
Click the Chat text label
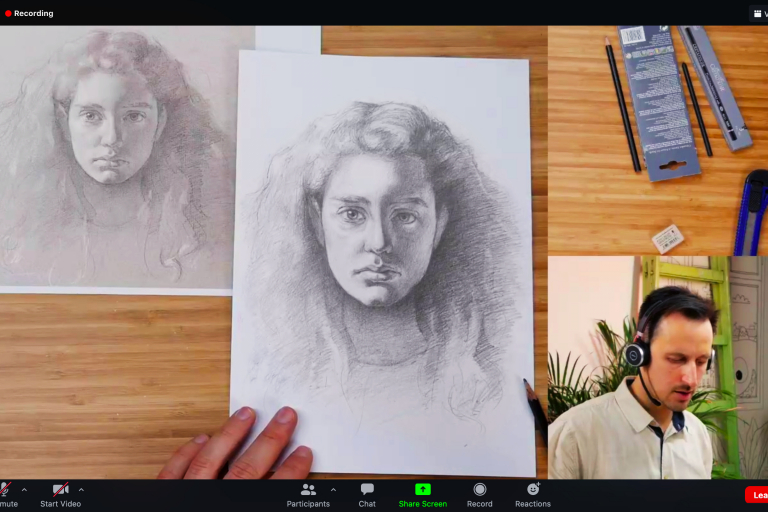click(367, 504)
